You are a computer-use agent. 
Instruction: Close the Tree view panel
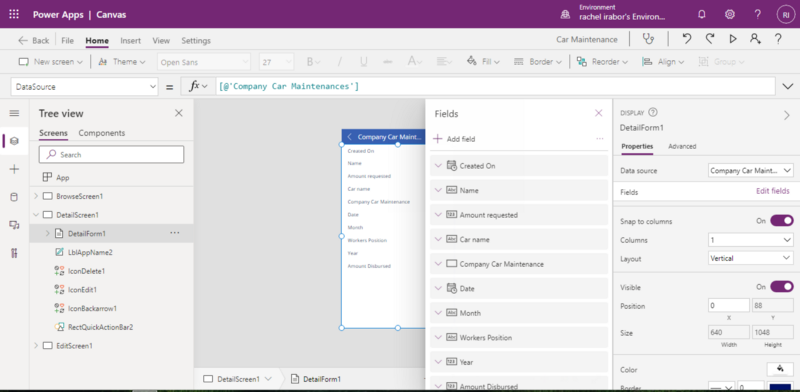point(179,113)
